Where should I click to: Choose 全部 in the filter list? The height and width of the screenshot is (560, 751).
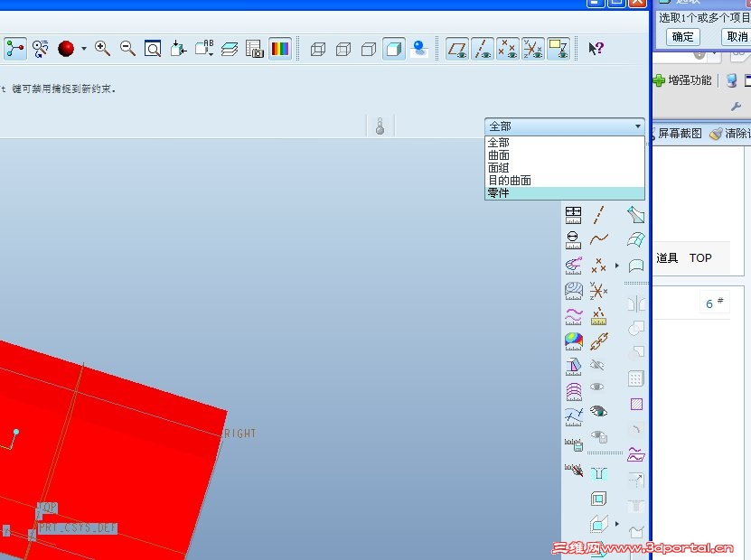[x=565, y=143]
